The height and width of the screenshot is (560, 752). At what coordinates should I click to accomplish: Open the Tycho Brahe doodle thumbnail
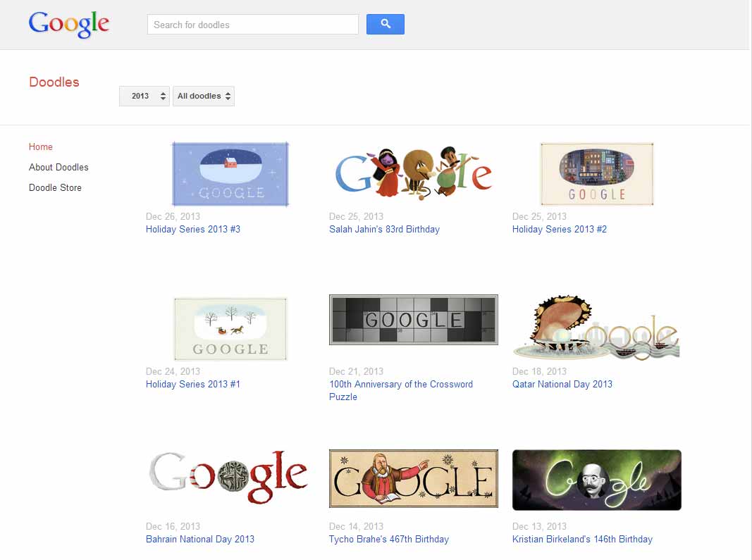click(414, 478)
